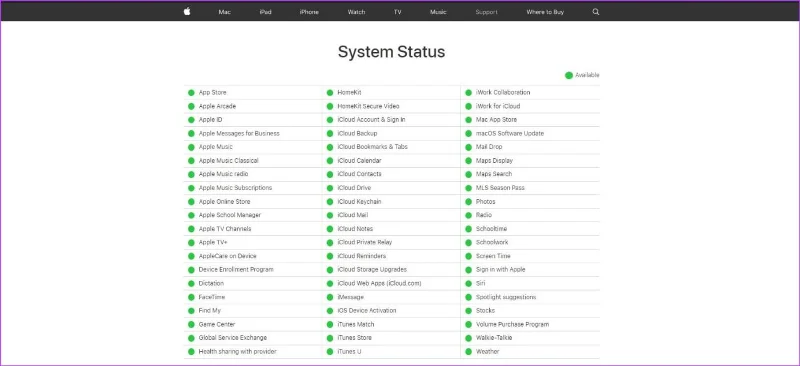Screen dimensions: 800x366
Task: Click the green status dot beside Stocks
Action: tap(468, 310)
